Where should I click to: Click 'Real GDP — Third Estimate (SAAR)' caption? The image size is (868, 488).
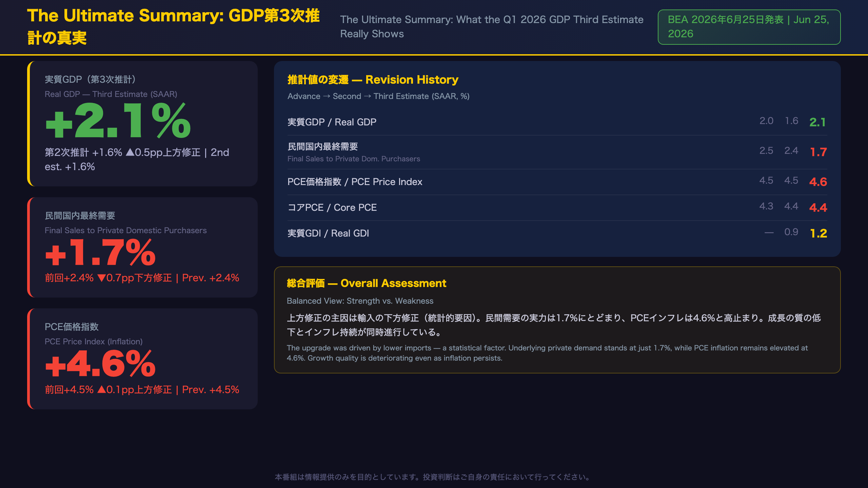(x=111, y=94)
